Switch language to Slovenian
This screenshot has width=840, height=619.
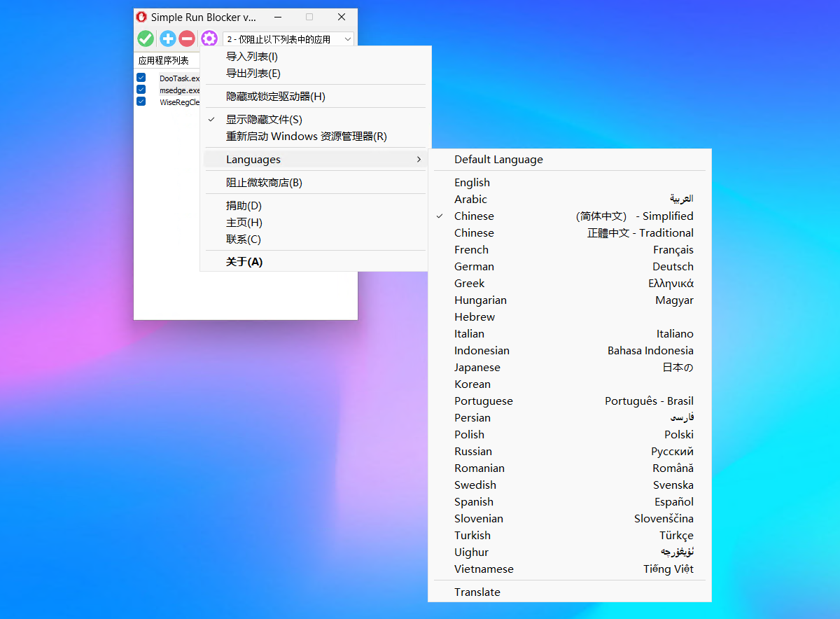[570, 519]
